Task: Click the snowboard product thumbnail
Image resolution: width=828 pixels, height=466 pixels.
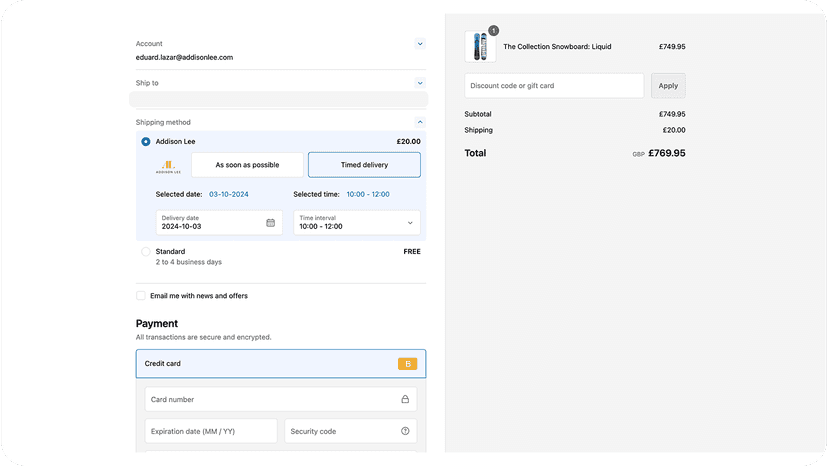Action: coord(480,46)
